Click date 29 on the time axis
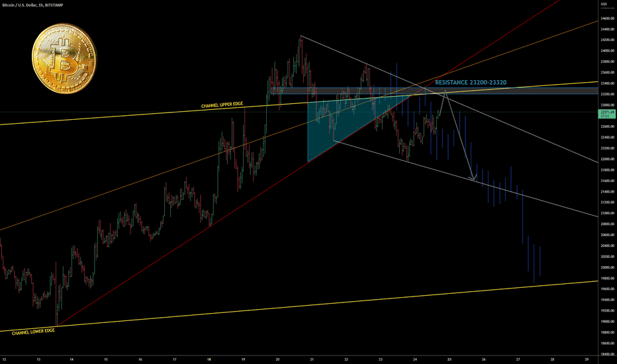 pyautogui.click(x=587, y=359)
